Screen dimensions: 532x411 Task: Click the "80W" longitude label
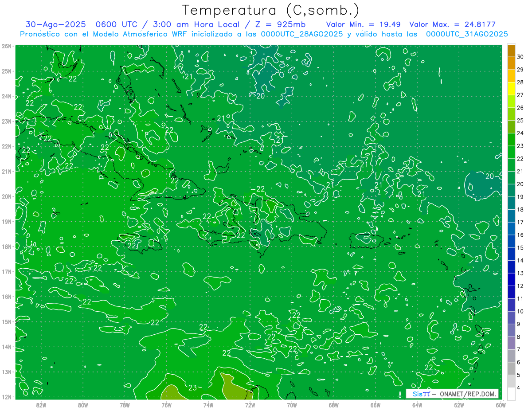pos(83,405)
